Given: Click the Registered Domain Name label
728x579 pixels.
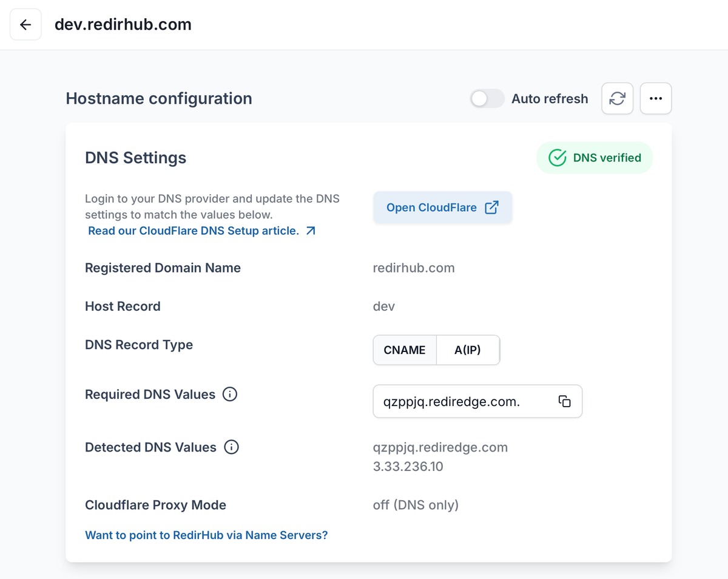Looking at the screenshot, I should click(163, 268).
